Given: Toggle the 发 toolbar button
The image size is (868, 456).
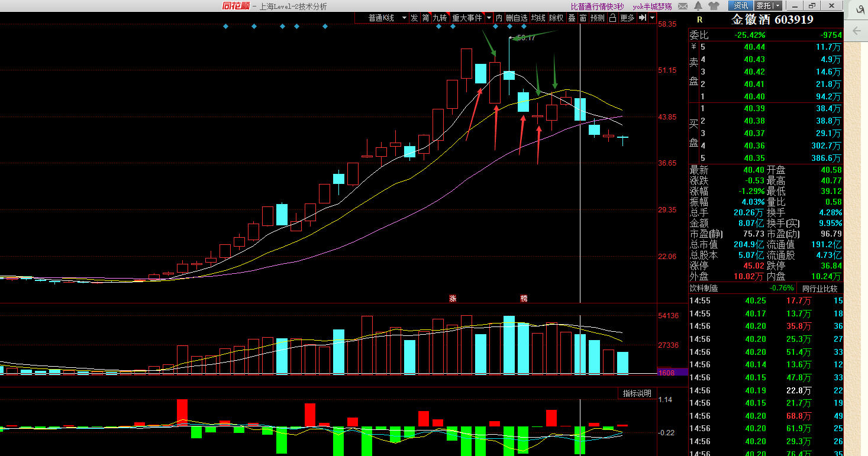Looking at the screenshot, I should (414, 18).
